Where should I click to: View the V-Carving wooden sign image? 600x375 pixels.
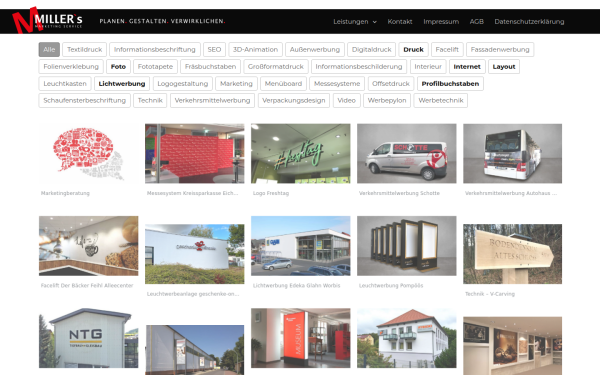coord(512,254)
